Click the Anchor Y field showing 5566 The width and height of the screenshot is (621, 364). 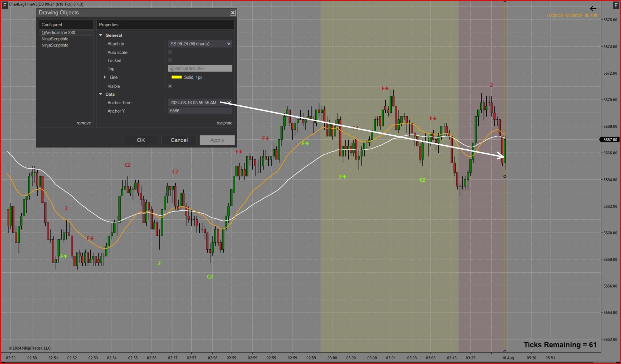(x=200, y=111)
